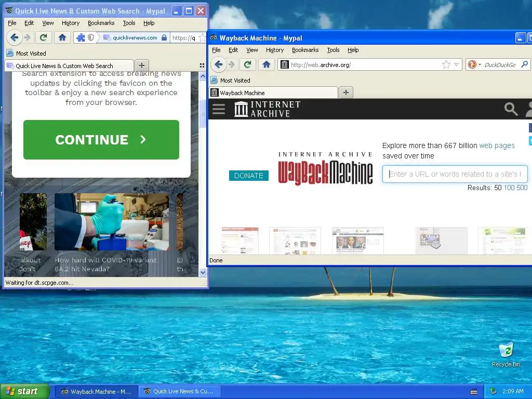
Task: Click puzzle-piece extension icon in Quick Live News
Action: pyautogui.click(x=81, y=37)
